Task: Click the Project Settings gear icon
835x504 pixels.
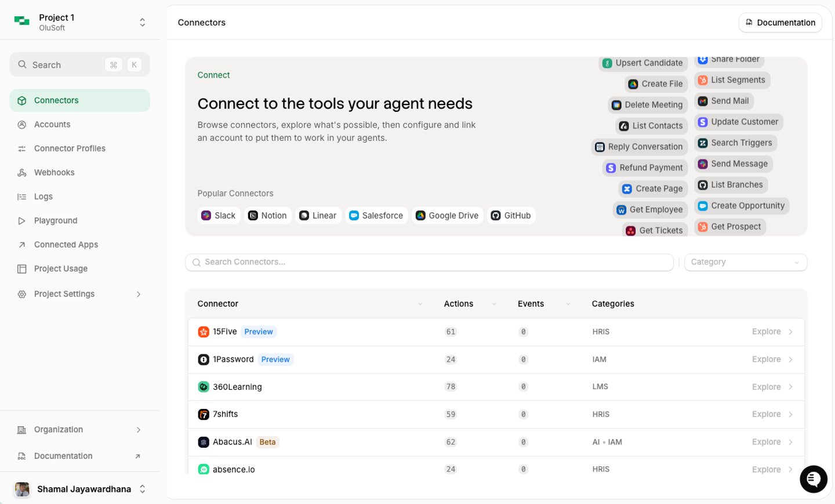Action: (22, 294)
